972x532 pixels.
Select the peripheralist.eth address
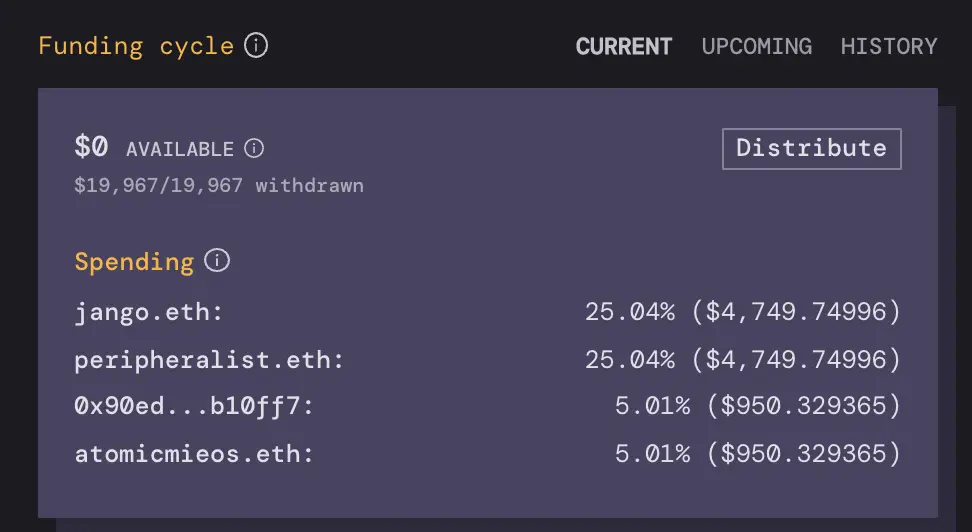tap(204, 360)
